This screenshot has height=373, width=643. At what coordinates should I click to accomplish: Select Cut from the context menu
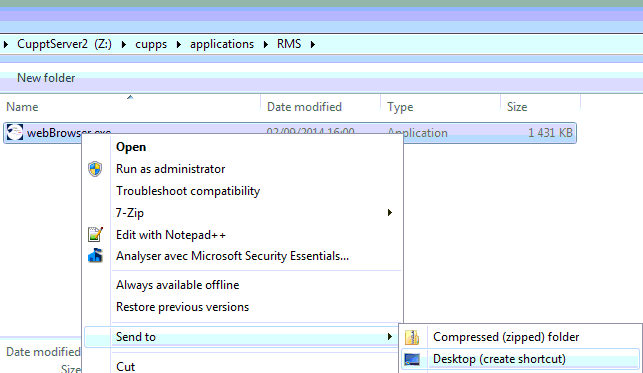pos(125,367)
